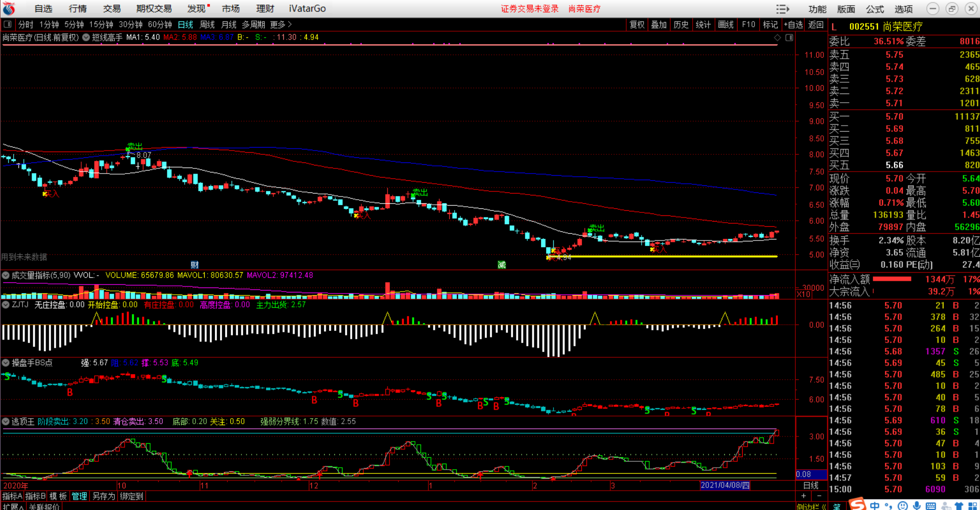Click the 卖出 signal near 8.07

[x=134, y=147]
